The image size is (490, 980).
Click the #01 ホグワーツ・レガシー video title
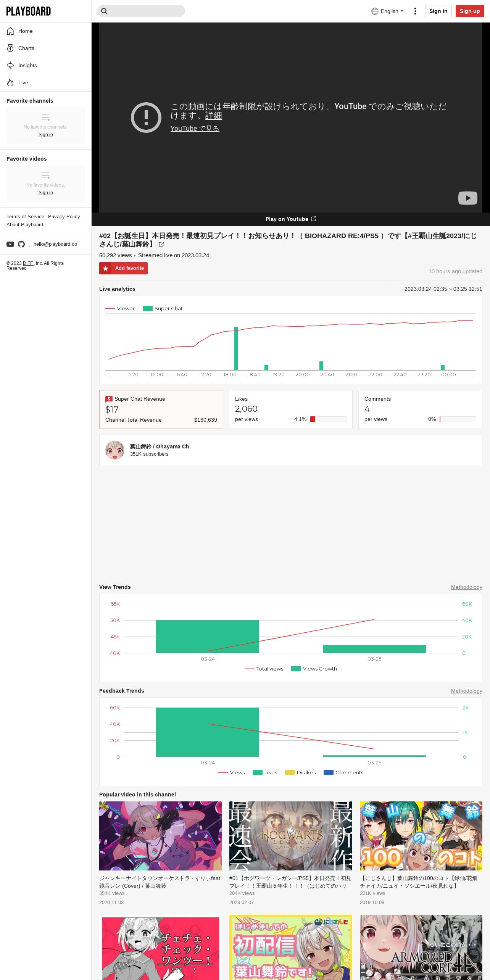click(290, 882)
